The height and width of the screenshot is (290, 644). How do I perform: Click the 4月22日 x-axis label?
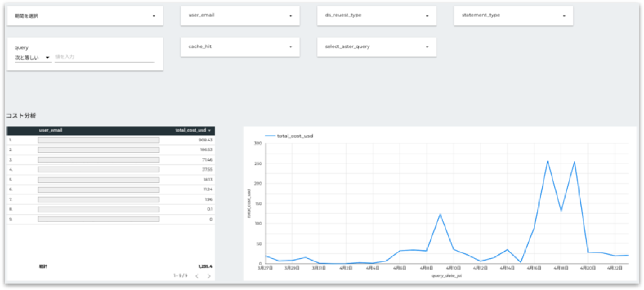point(615,268)
